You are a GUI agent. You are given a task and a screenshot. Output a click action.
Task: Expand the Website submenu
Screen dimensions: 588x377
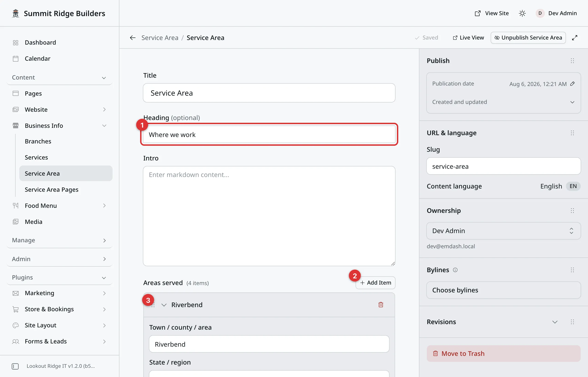click(105, 109)
